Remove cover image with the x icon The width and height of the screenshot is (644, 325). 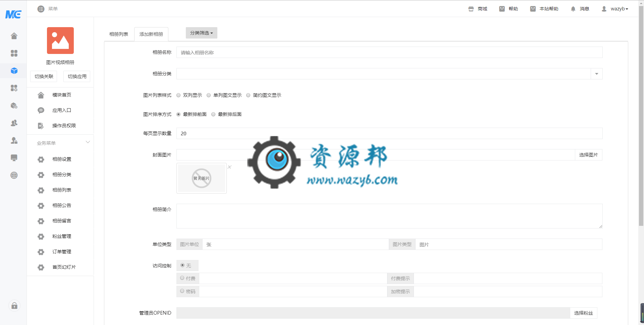pos(229,167)
